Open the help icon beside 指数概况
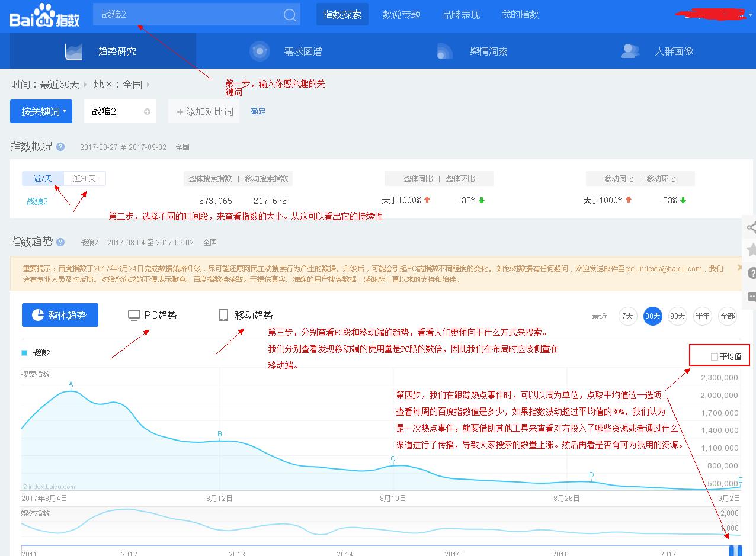The image size is (756, 556). tap(60, 147)
